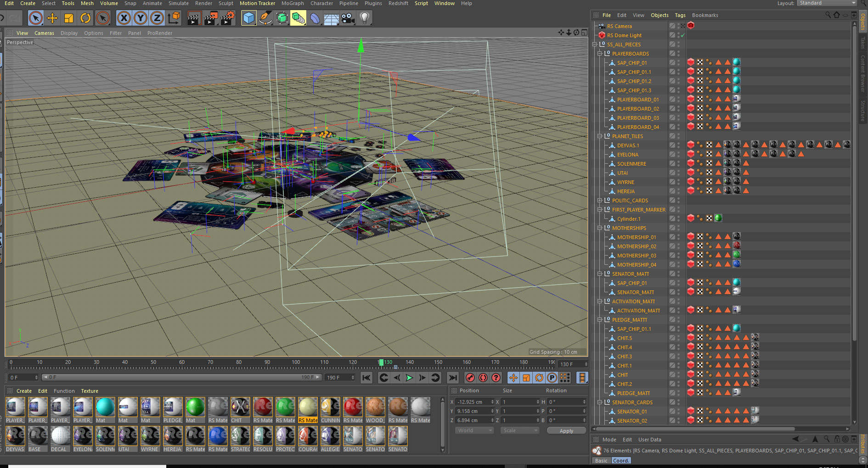Switch to the Coord. attribute tab
Screen dimensions: 868x468
tap(621, 461)
